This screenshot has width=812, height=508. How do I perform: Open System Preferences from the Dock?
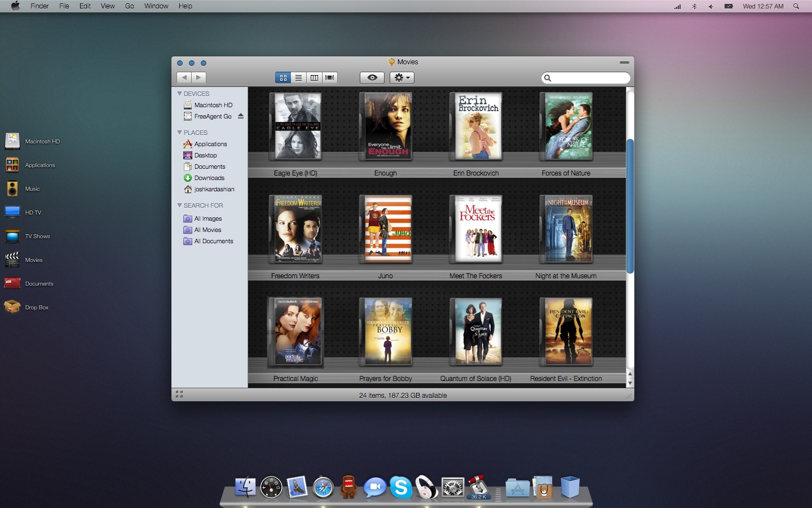[x=453, y=487]
